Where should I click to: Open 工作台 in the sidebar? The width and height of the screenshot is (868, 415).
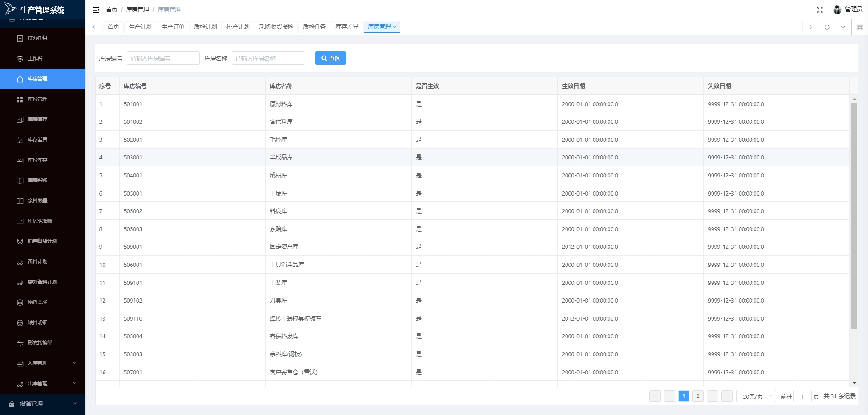(x=42, y=59)
